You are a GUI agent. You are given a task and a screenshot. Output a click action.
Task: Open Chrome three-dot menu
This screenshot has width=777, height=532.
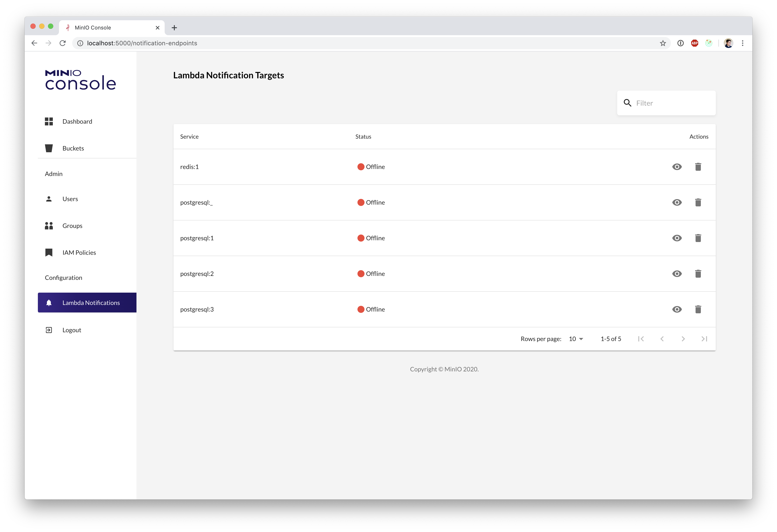tap(743, 43)
